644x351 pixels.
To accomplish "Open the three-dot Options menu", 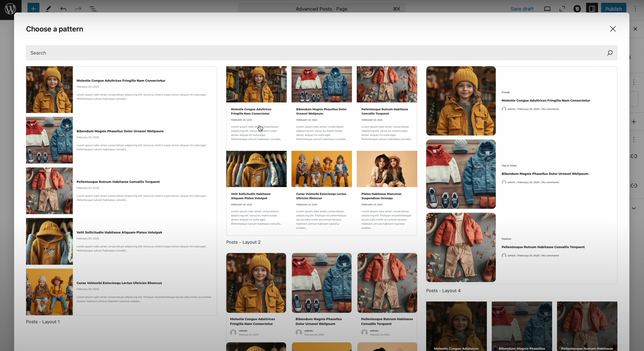I will (x=635, y=9).
